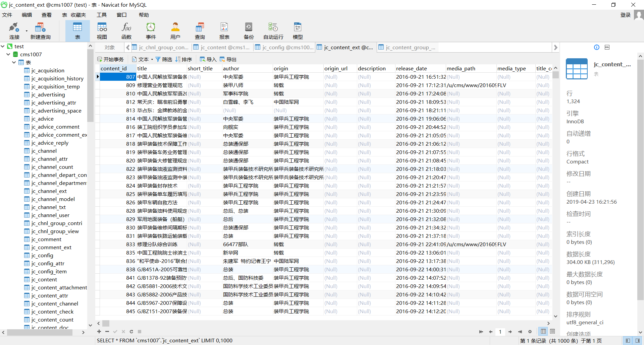Open the 用户 (User) management icon
This screenshot has height=345, width=644.
175,31
